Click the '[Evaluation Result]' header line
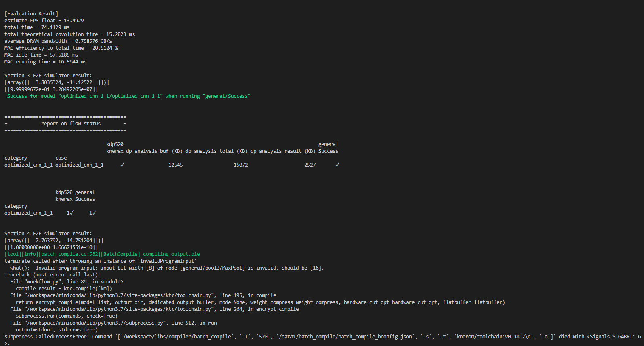 click(x=32, y=14)
